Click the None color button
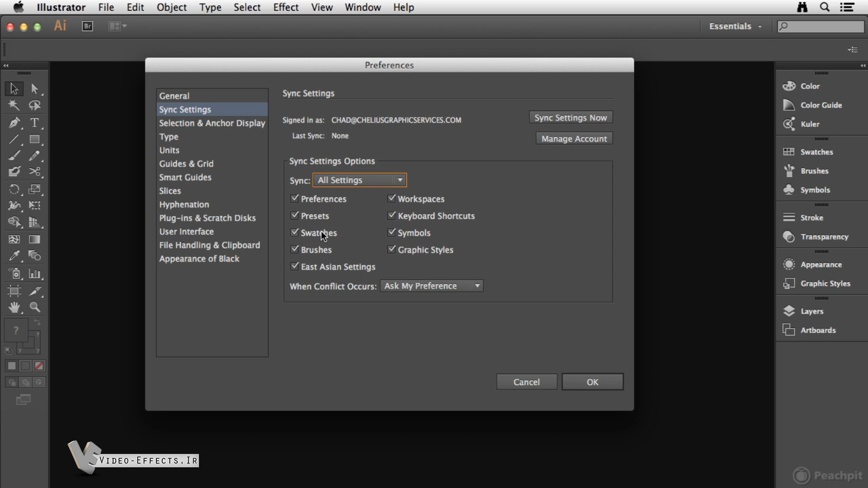Viewport: 868px width, 488px height. [x=39, y=366]
